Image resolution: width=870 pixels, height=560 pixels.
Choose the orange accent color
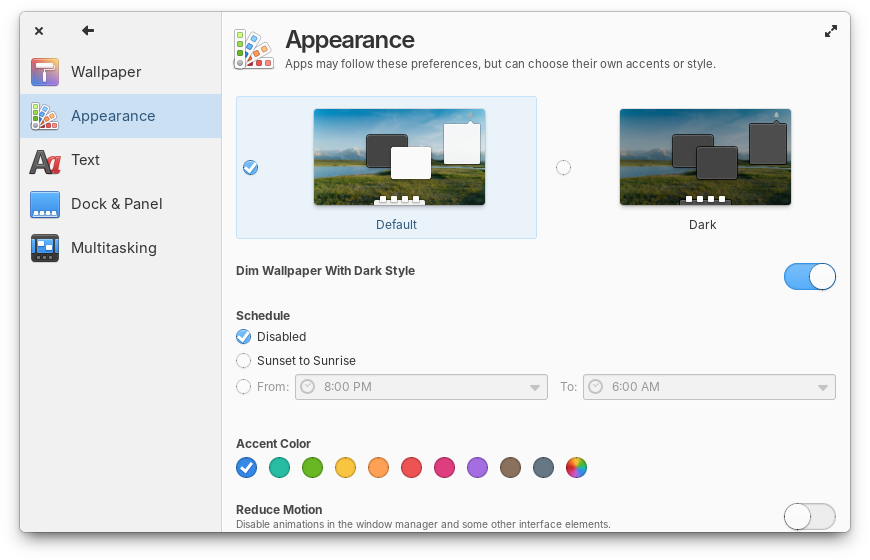(x=378, y=467)
